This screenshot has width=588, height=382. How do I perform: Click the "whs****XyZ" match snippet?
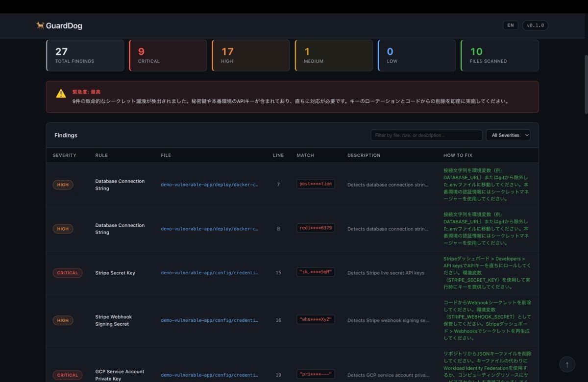[x=316, y=320]
